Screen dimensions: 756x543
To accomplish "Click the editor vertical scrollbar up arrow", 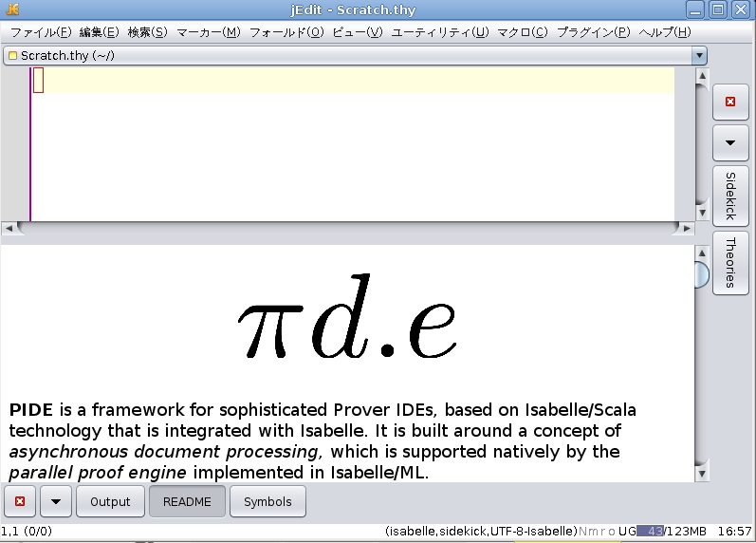I will 702,76.
